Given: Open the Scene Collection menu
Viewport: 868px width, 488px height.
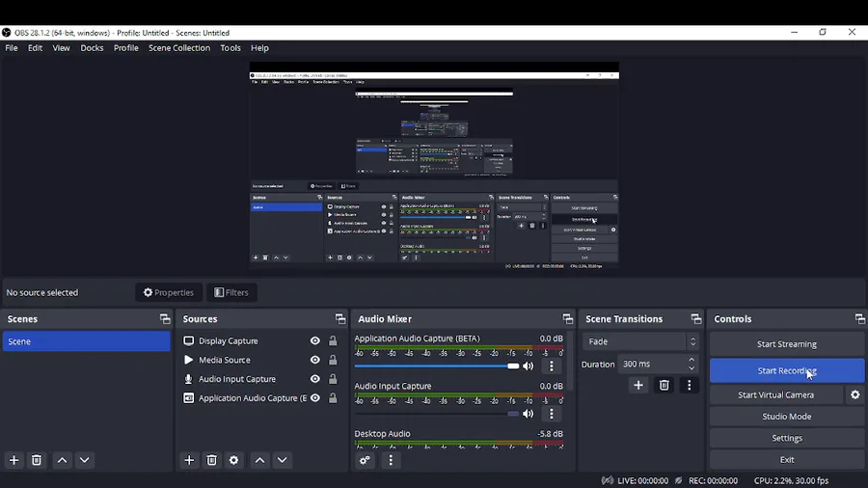Looking at the screenshot, I should point(179,47).
